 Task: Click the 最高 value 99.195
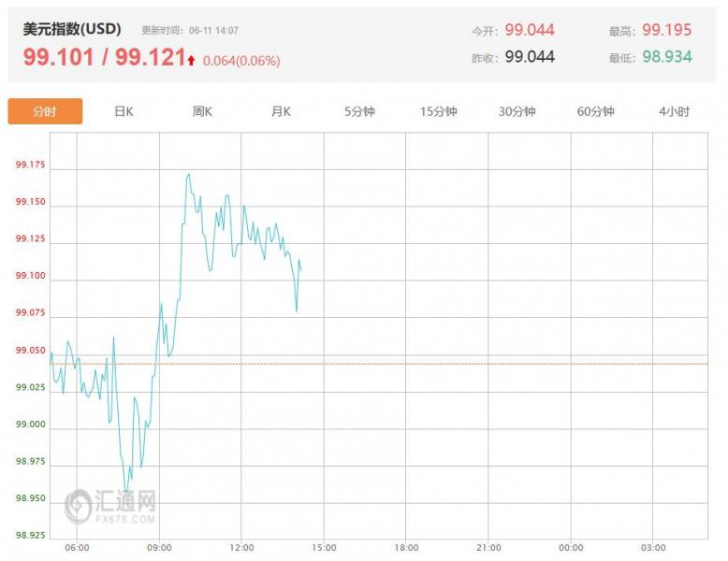tap(667, 30)
